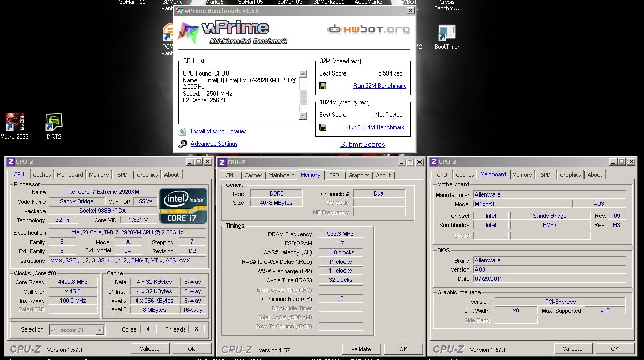The image size is (644, 360).
Task: Open Mainboard tab in CPU-Z window showing Processor
Action: [x=70, y=175]
